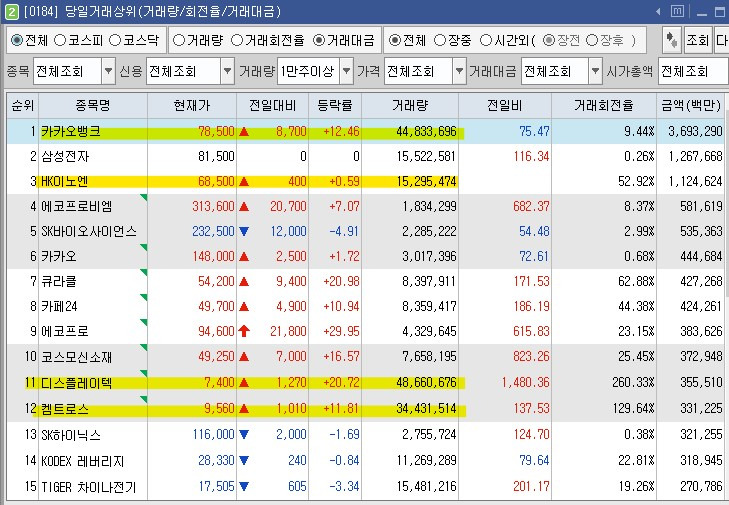Image resolution: width=729 pixels, height=505 pixels.
Task: Click the left arrow icon in title bar
Action: (x=658, y=11)
